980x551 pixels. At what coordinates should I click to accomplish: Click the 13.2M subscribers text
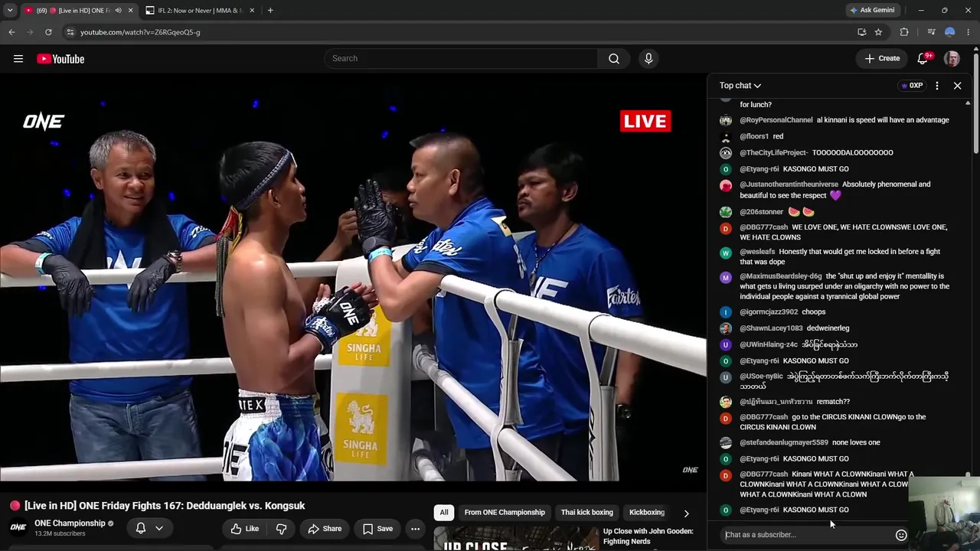(x=60, y=533)
